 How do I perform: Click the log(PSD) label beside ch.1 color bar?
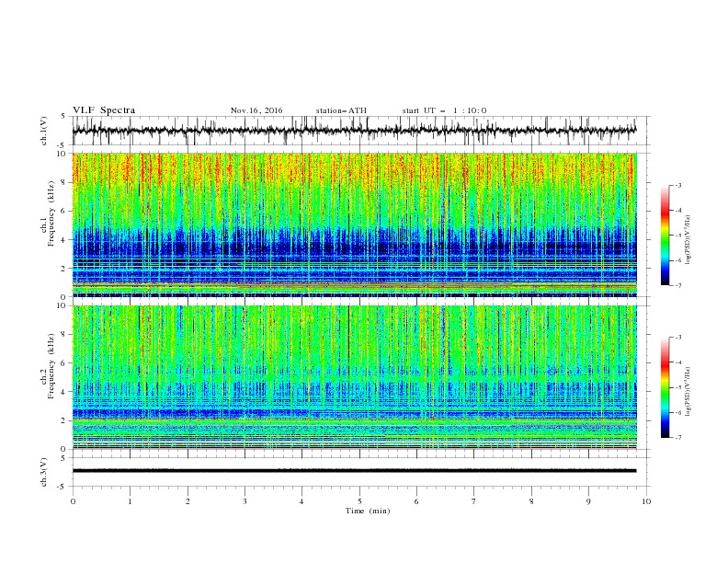[x=688, y=240]
